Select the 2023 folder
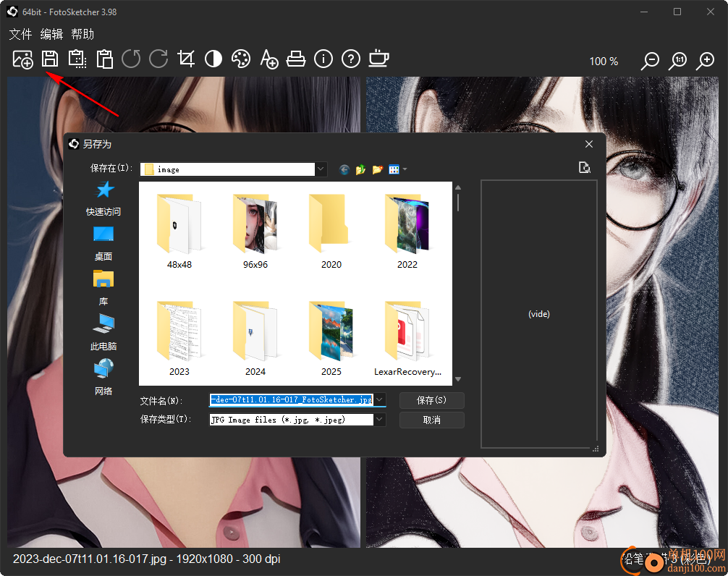Screen dimensions: 728x576 coord(179,339)
